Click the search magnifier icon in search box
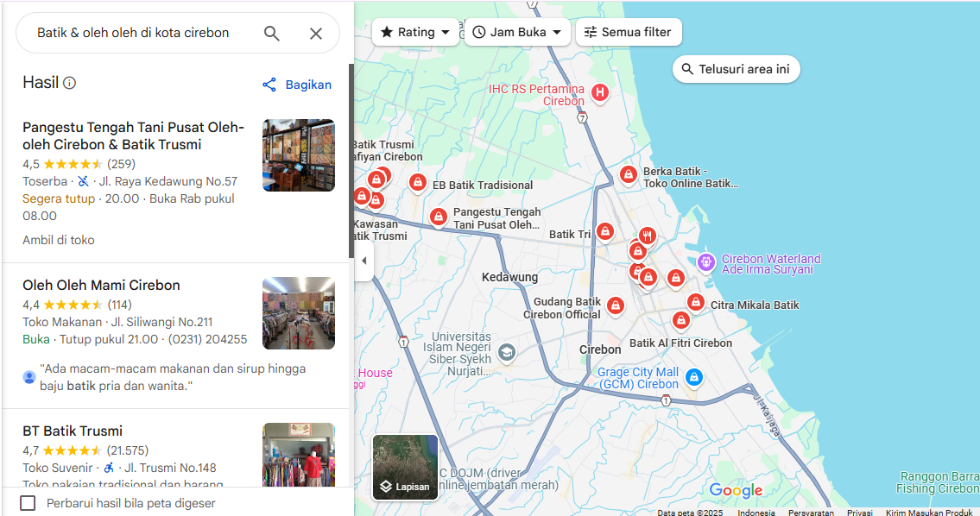980x516 pixels. [x=271, y=33]
